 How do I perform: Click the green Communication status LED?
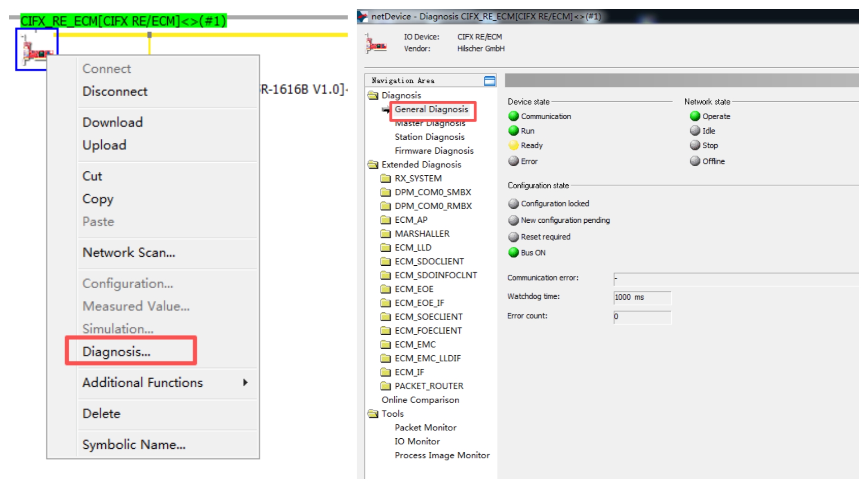pyautogui.click(x=514, y=116)
